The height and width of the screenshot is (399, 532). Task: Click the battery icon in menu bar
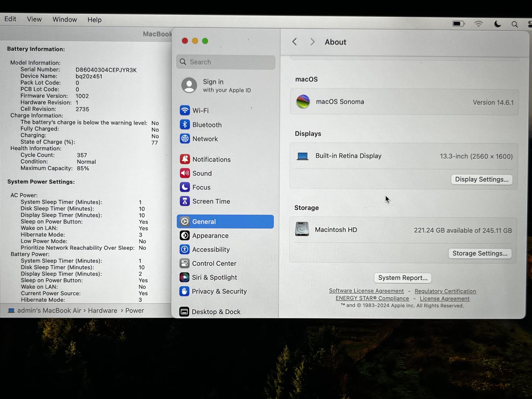[x=458, y=24]
